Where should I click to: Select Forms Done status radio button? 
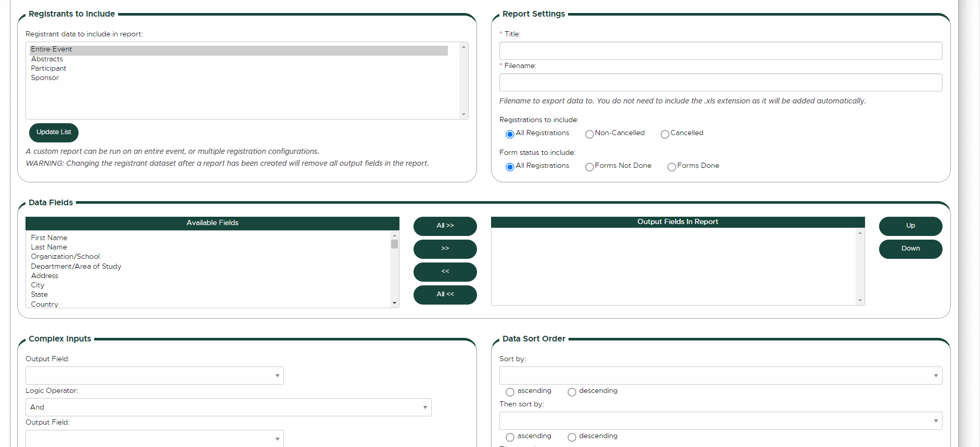(672, 167)
